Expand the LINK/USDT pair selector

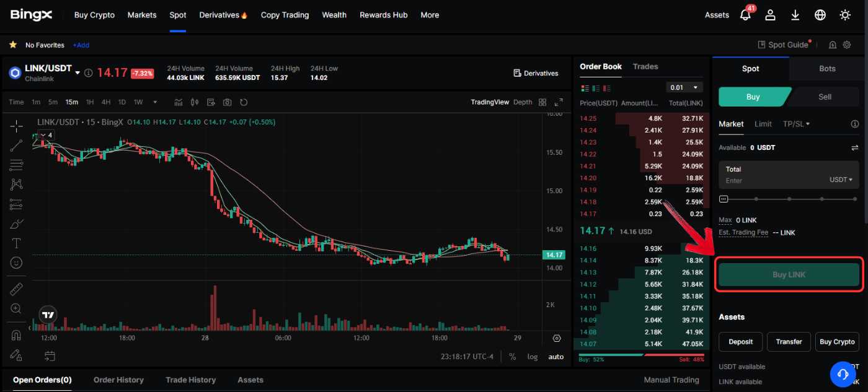77,73
